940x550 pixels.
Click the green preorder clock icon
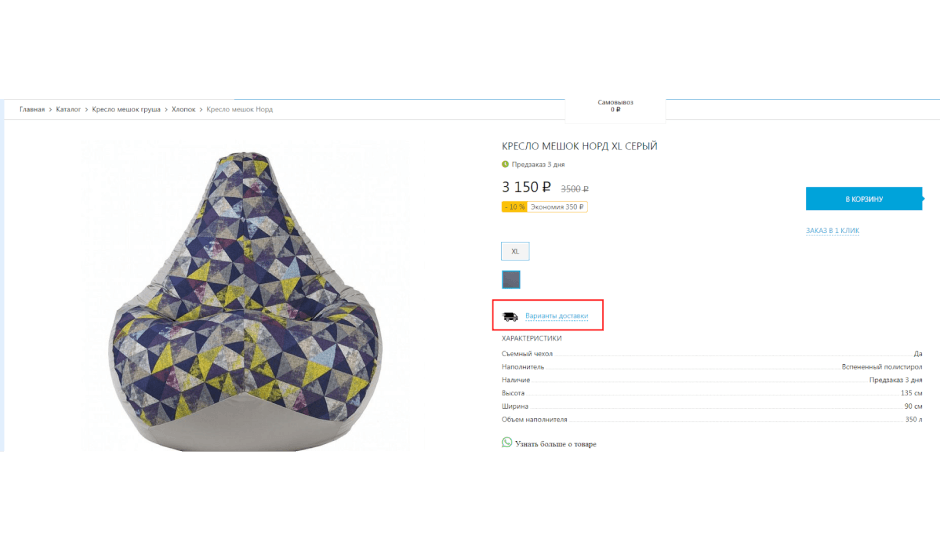tap(505, 164)
